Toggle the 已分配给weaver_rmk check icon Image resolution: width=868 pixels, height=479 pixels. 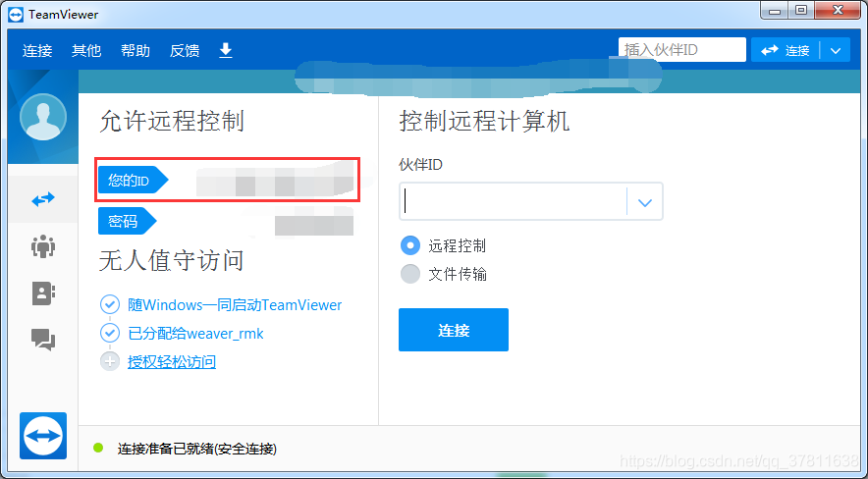point(110,334)
